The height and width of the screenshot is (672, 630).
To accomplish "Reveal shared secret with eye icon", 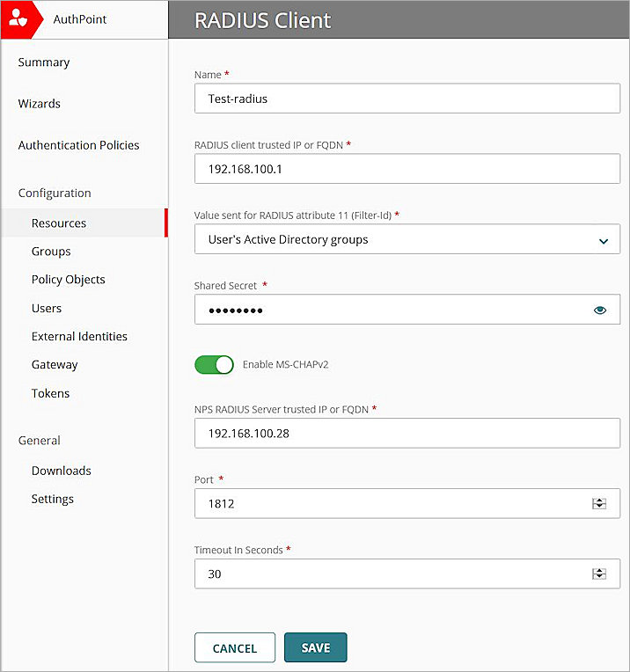I will coord(600,310).
